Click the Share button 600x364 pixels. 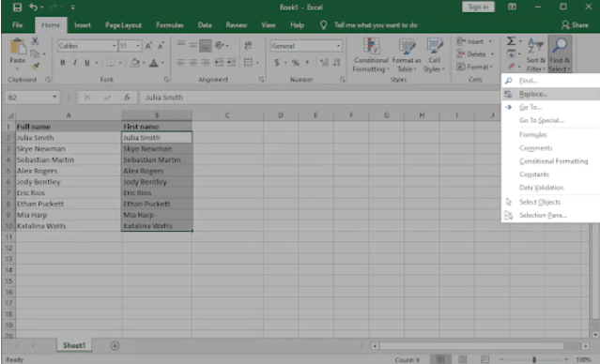point(575,25)
